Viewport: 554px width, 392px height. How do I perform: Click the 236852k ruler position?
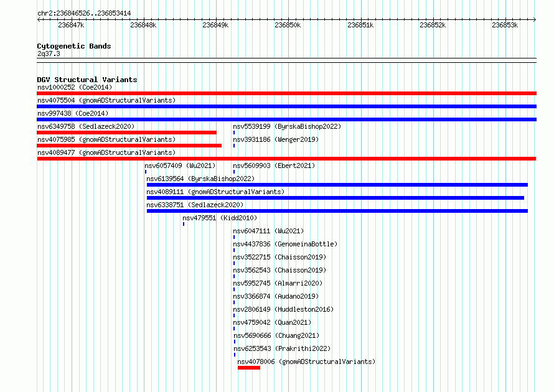pos(433,25)
